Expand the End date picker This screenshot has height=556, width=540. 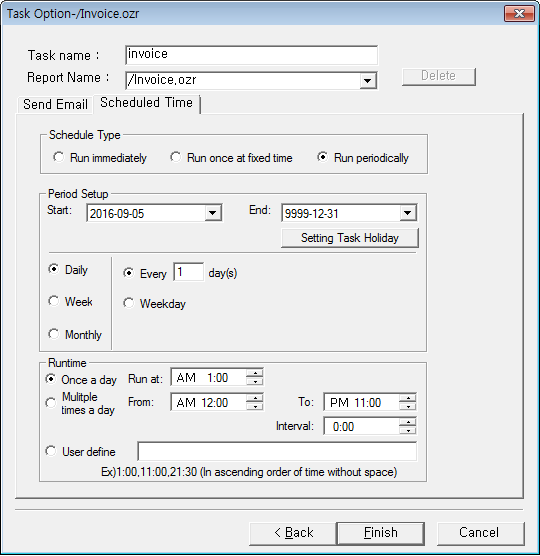pyautogui.click(x=408, y=213)
